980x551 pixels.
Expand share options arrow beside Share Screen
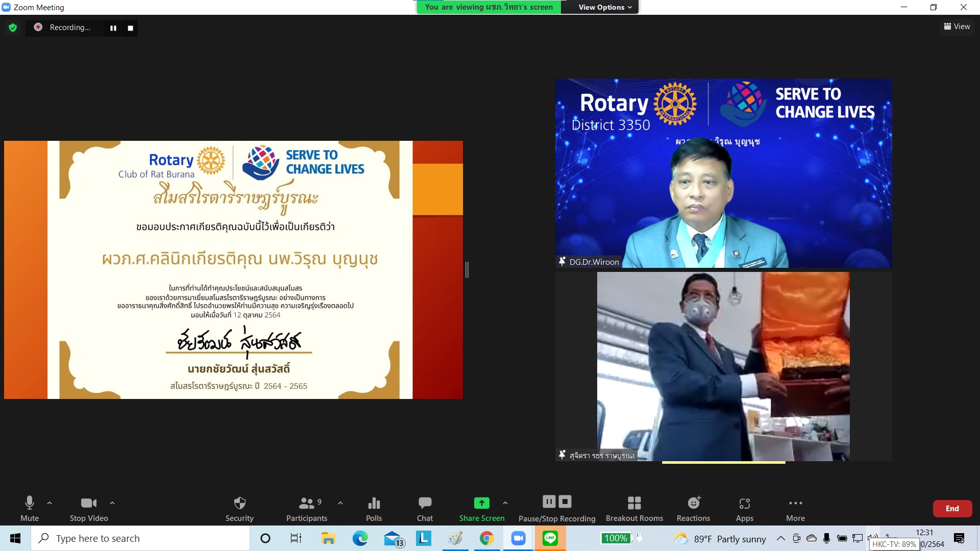click(505, 503)
